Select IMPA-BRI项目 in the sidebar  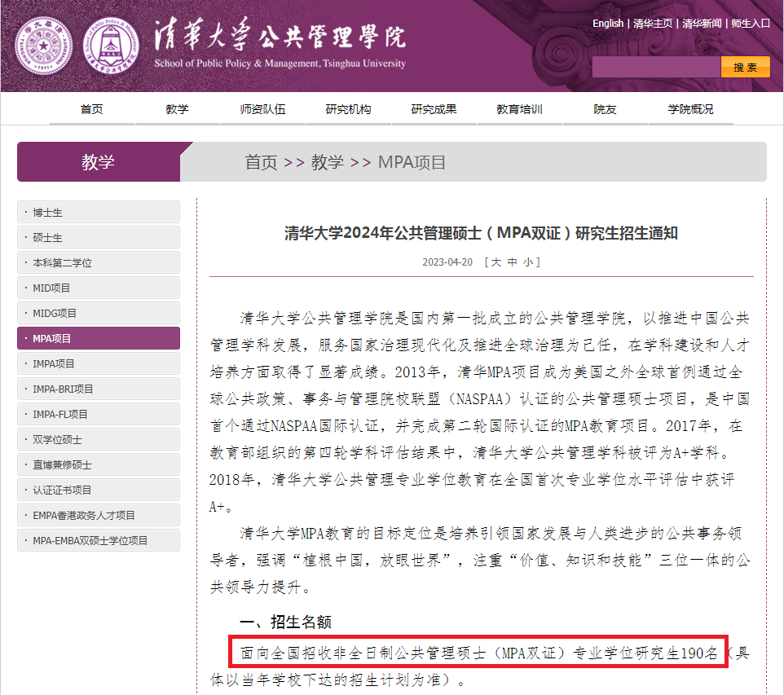click(99, 389)
